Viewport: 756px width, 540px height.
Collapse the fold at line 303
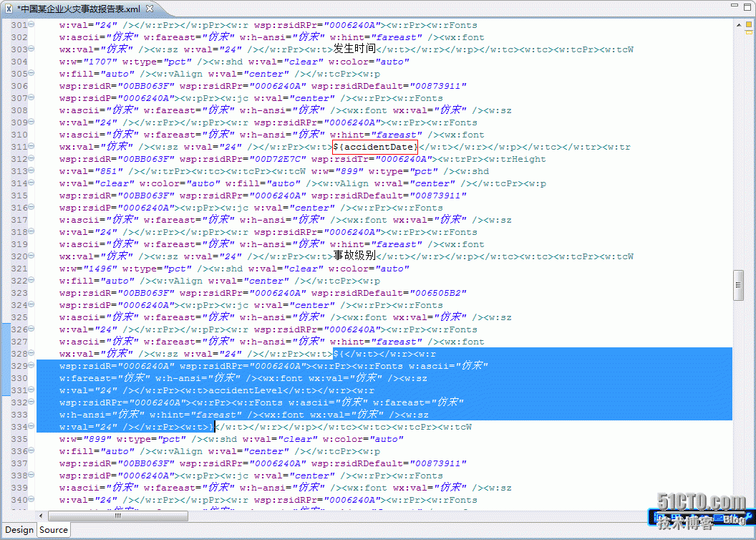(x=31, y=48)
